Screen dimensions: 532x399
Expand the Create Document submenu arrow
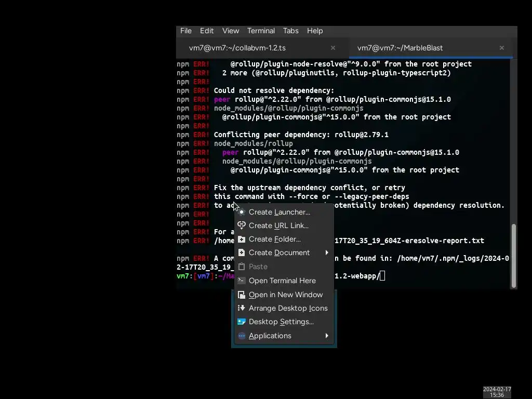click(x=327, y=253)
